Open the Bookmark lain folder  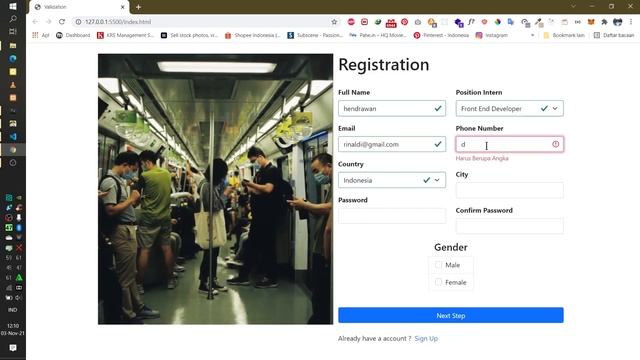pyautogui.click(x=564, y=35)
